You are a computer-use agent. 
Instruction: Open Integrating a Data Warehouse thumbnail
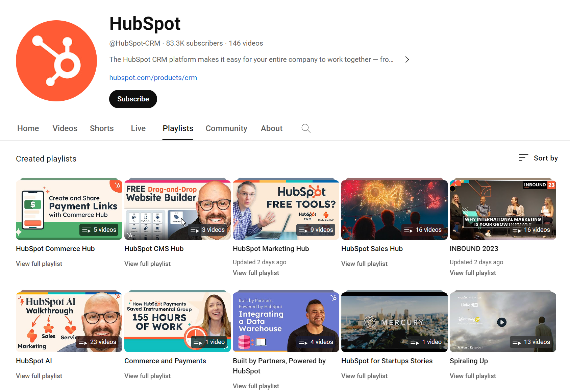pos(286,322)
